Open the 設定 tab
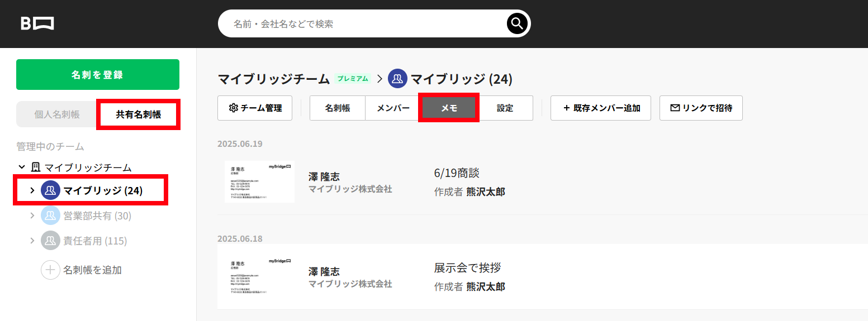 coord(505,108)
